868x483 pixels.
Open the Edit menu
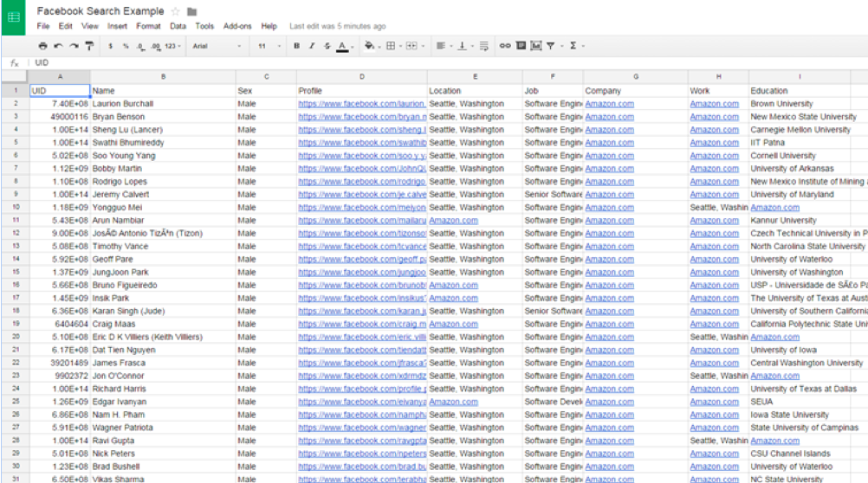pos(65,26)
